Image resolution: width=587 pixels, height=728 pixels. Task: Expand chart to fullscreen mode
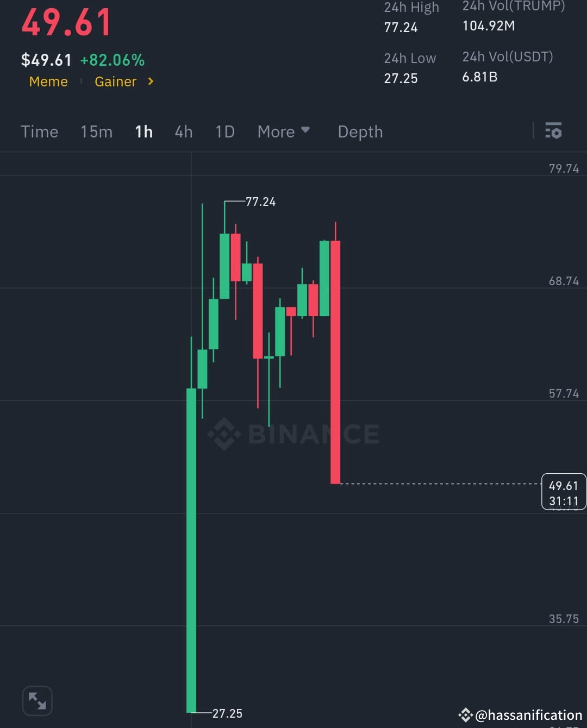pos(37,700)
